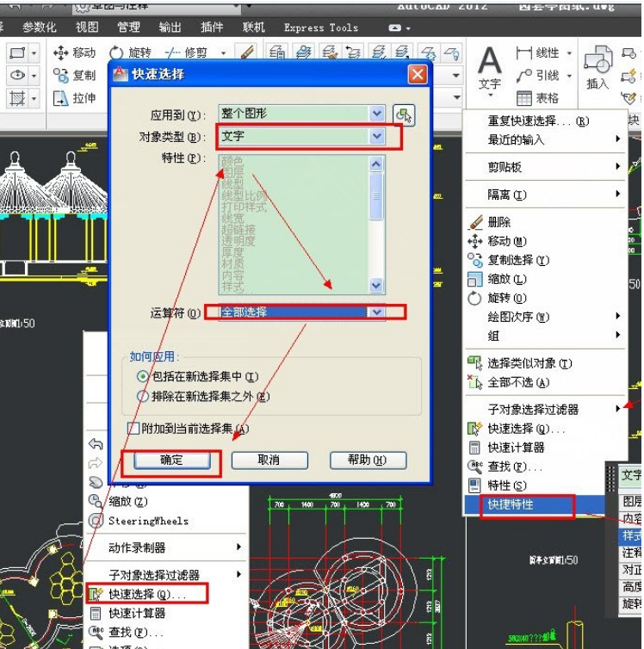Viewport: 644px width, 649px height.
Task: Click the Insert block (插入) icon
Action: 598,59
